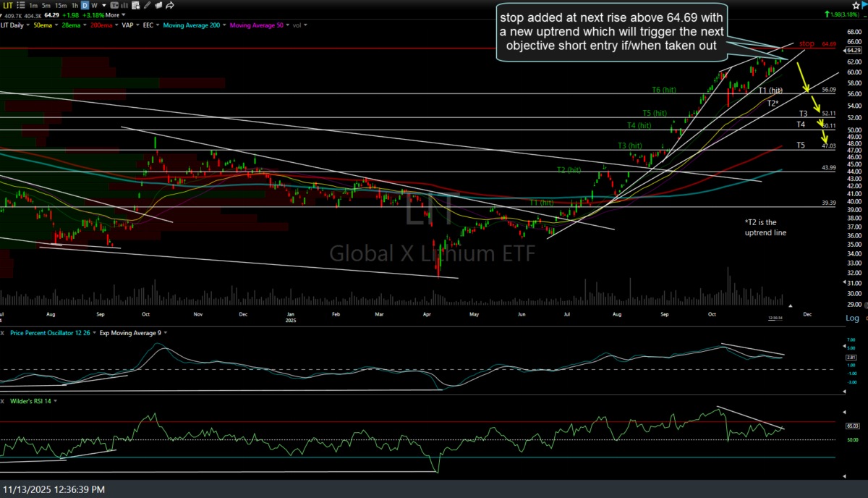Open the watchlist icon beside LIT symbol
Viewport: 868px width, 498px height.
pyautogui.click(x=20, y=6)
